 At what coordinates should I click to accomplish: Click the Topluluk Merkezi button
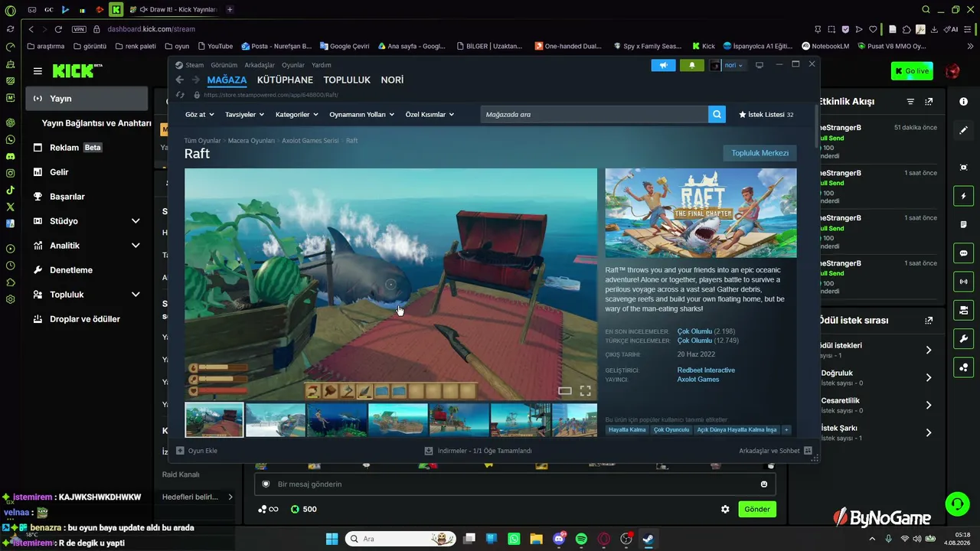[759, 153]
